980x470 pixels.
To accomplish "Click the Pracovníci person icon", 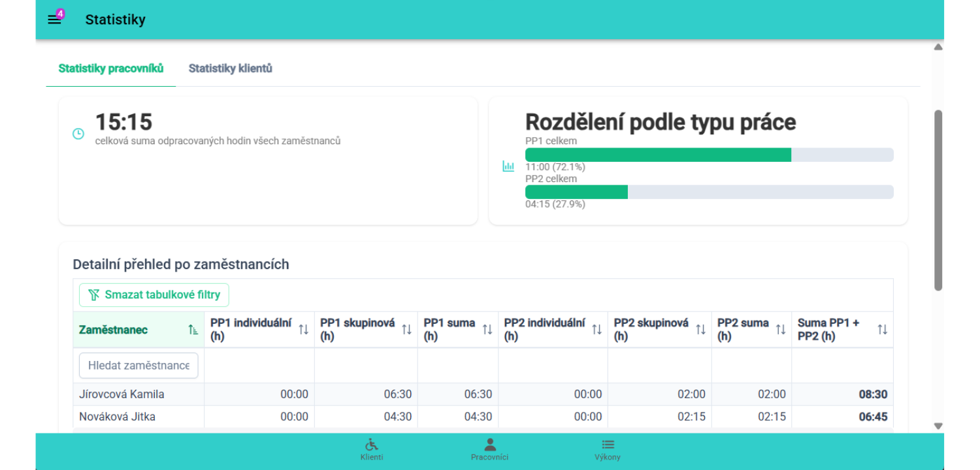I will point(489,445).
